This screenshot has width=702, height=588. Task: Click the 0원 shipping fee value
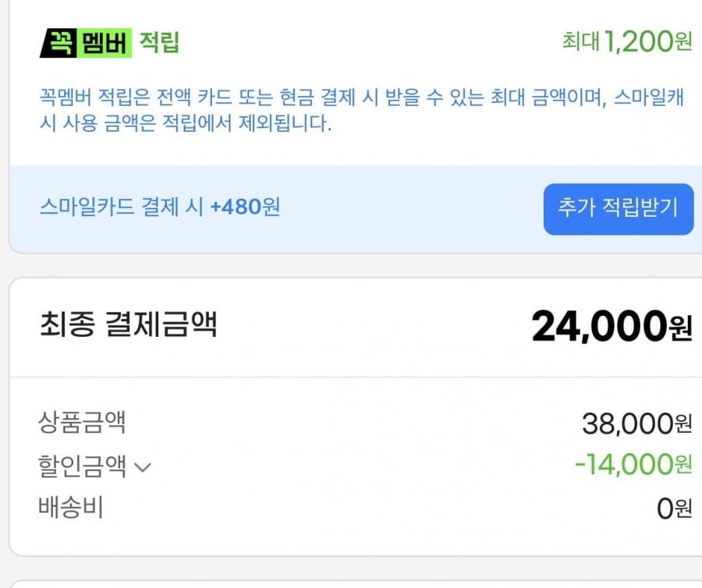(x=674, y=509)
